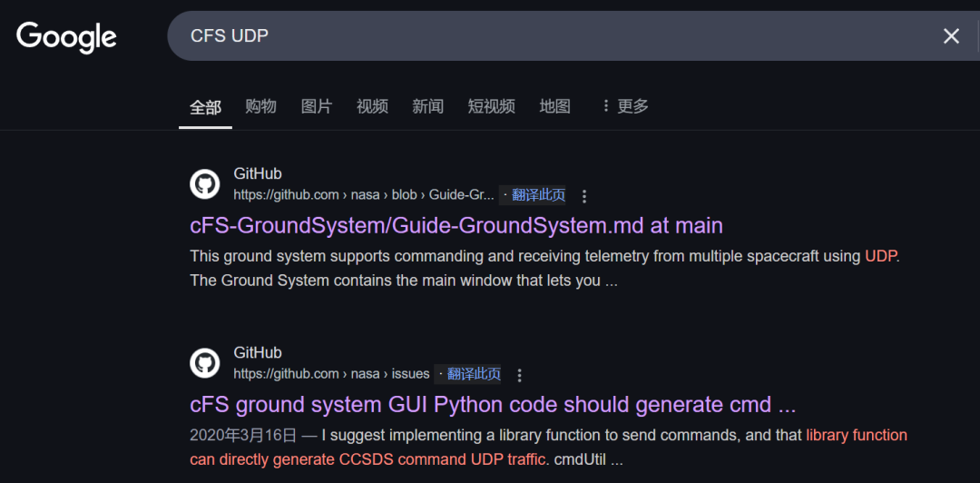Switch to the 购物 tab

tap(260, 106)
